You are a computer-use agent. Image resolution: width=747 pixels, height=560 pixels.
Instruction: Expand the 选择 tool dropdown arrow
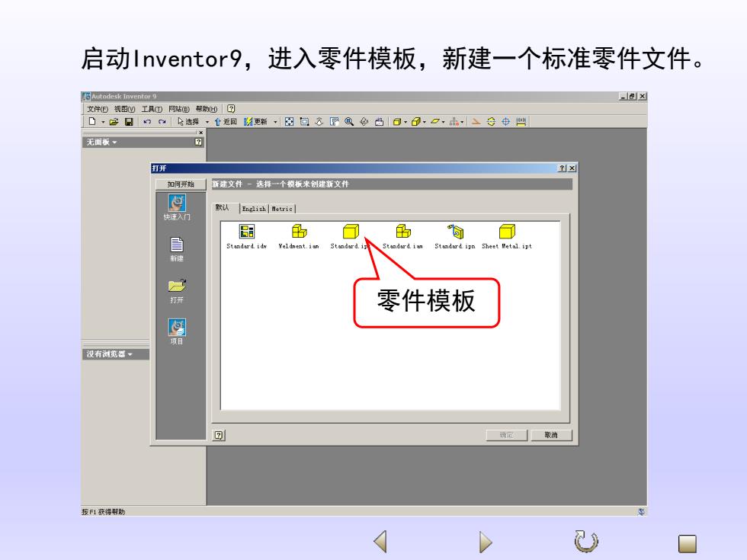pos(207,122)
